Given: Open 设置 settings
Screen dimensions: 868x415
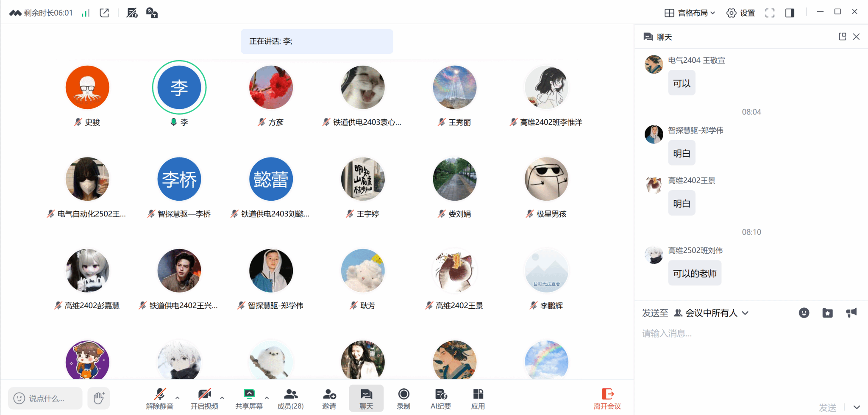Looking at the screenshot, I should (x=741, y=13).
